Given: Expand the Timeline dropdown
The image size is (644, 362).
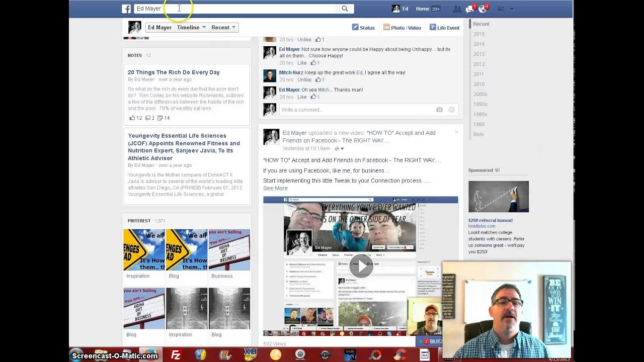Looking at the screenshot, I should tap(191, 28).
